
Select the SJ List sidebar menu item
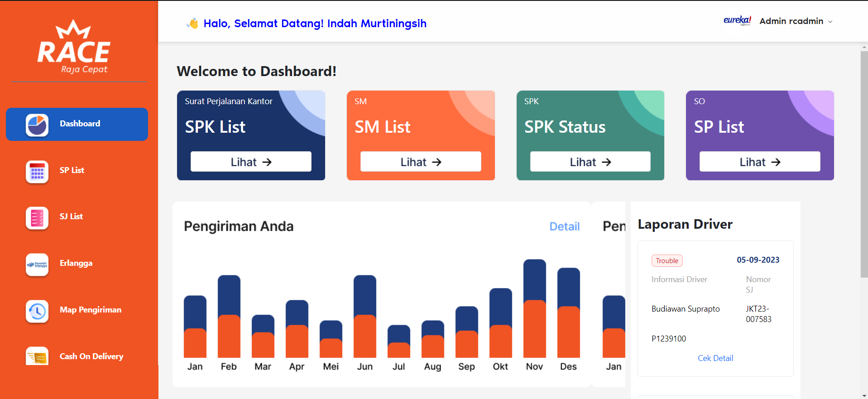click(x=77, y=216)
